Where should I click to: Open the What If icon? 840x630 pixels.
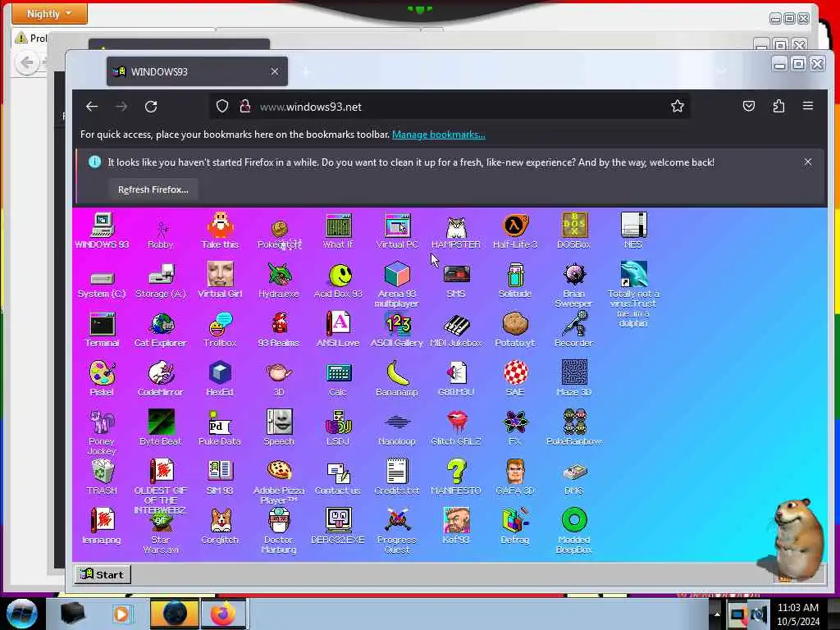click(x=338, y=231)
